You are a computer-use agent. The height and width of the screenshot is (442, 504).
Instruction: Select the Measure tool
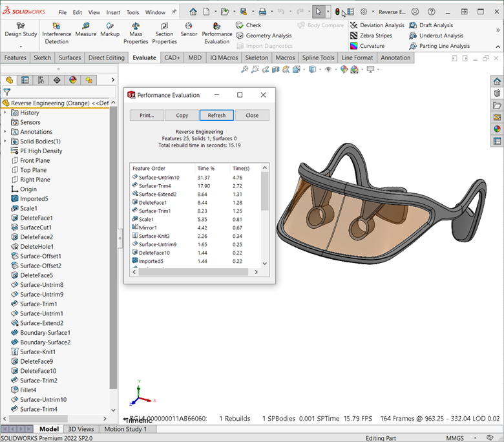pos(86,30)
